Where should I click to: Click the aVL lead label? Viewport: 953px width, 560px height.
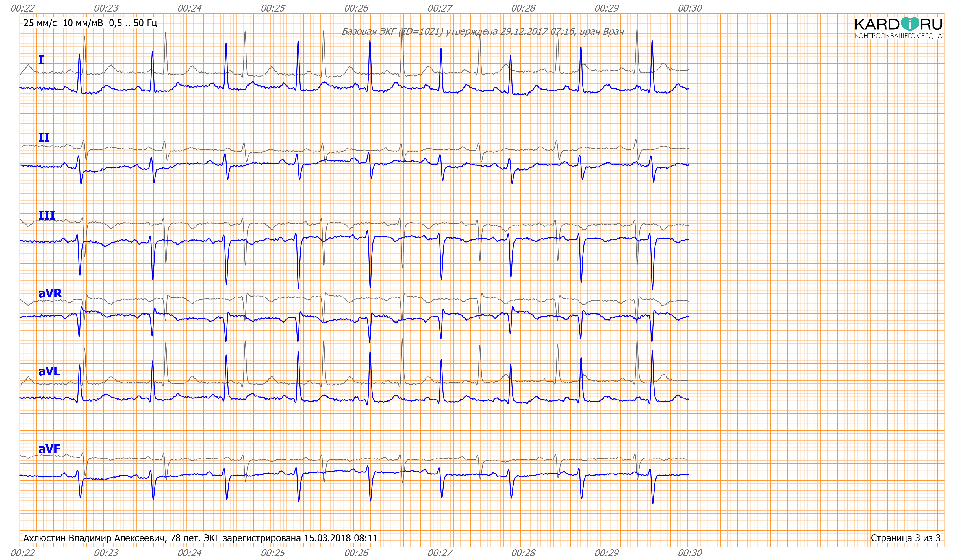(49, 371)
